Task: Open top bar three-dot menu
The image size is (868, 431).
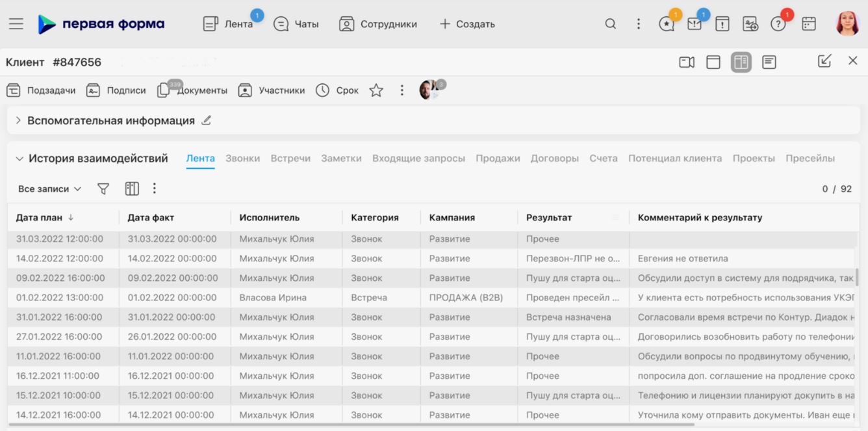Action: [639, 24]
